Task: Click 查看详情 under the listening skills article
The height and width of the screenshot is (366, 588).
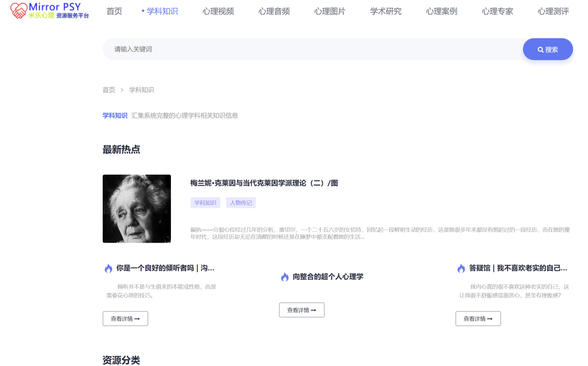Action: pos(125,318)
